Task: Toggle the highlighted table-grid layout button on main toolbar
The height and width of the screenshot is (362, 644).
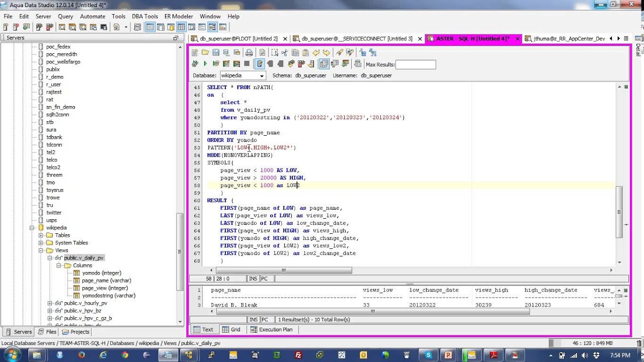Action: pyautogui.click(x=181, y=27)
